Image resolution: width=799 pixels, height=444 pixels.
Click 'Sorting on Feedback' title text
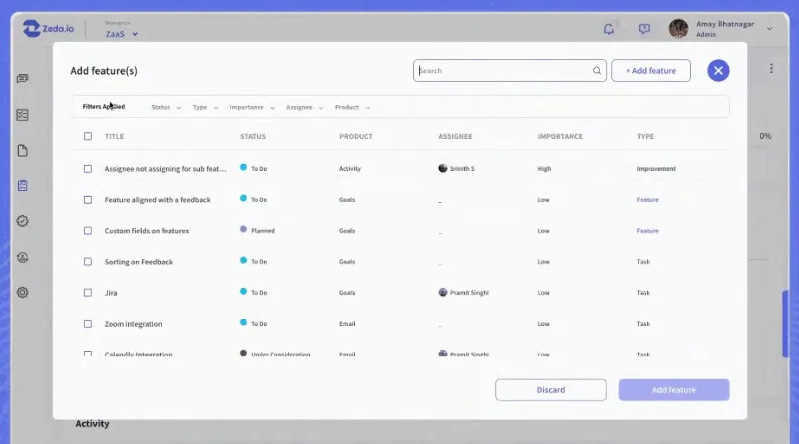(139, 262)
